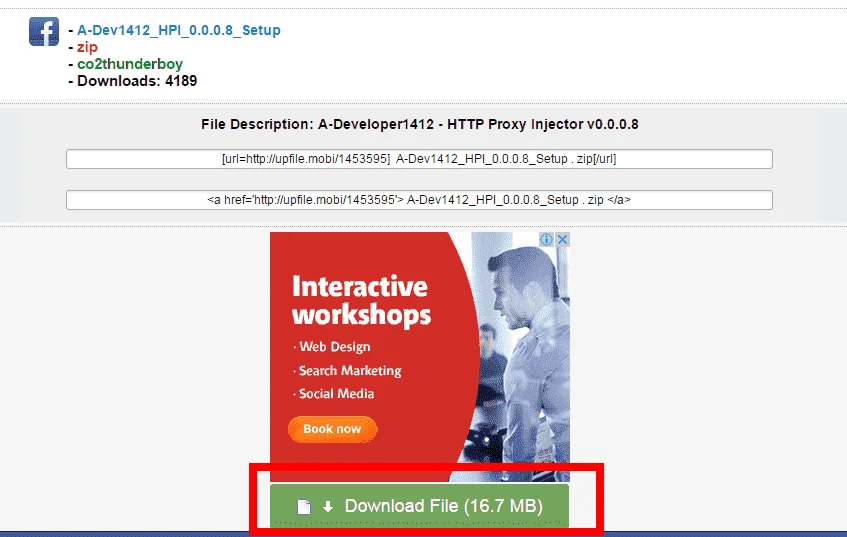Click the File Description heading text

click(x=420, y=124)
